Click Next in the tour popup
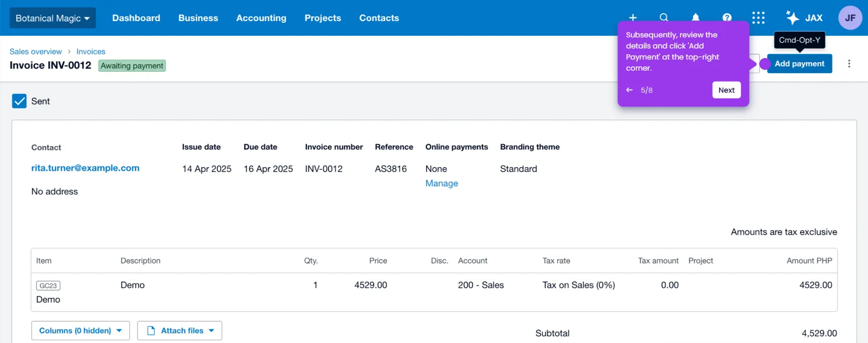The width and height of the screenshot is (868, 343). pos(727,90)
